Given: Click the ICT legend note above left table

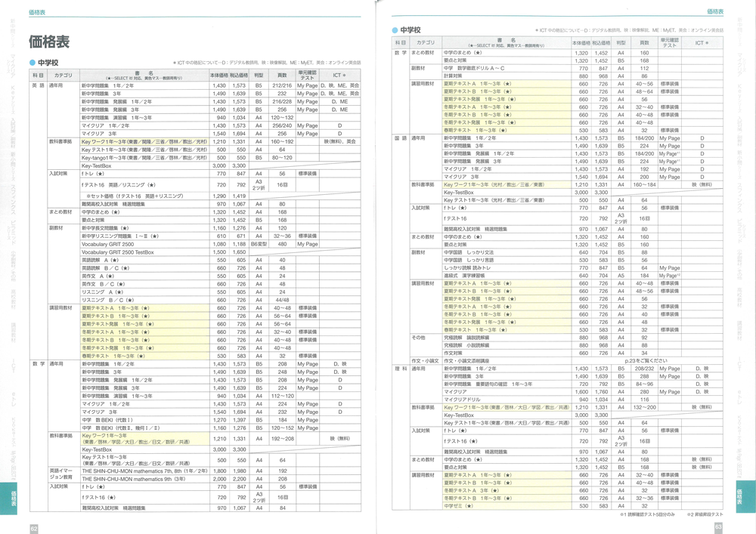Looking at the screenshot, I should pyautogui.click(x=267, y=63).
